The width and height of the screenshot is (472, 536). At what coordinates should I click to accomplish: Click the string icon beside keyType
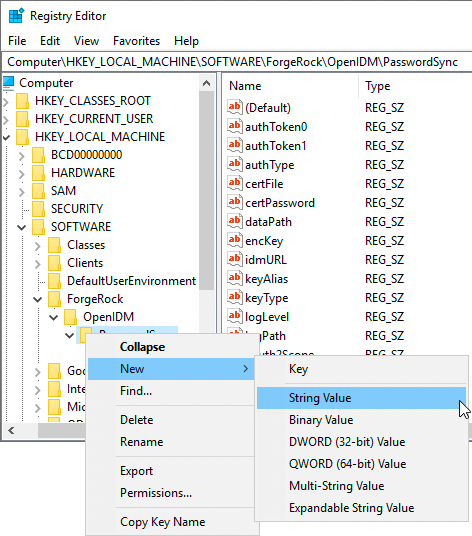[x=235, y=297]
